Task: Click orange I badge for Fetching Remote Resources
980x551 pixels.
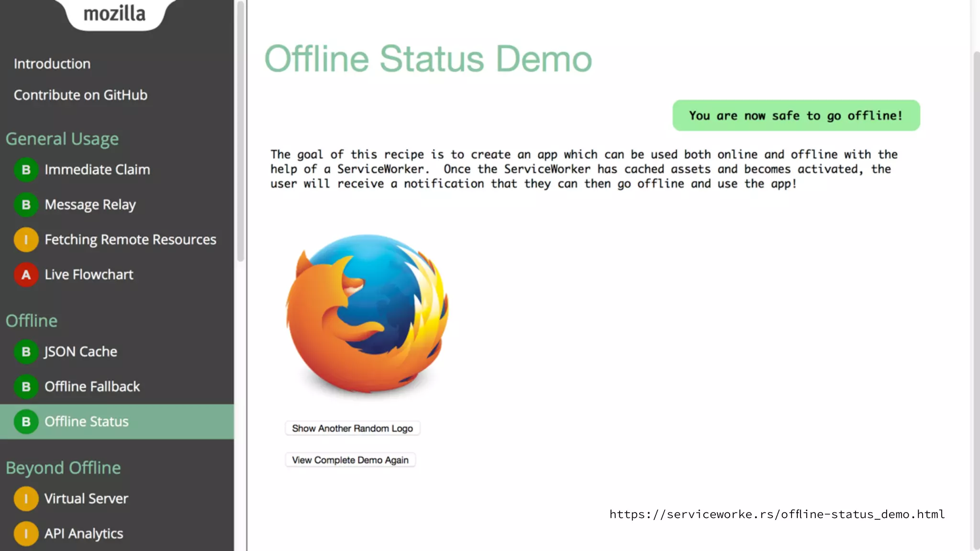Action: tap(26, 240)
